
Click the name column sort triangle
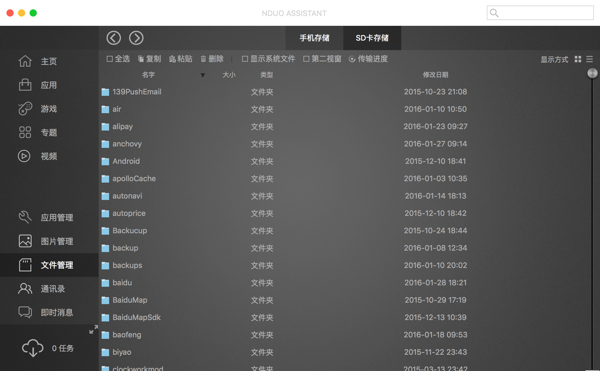coord(203,75)
